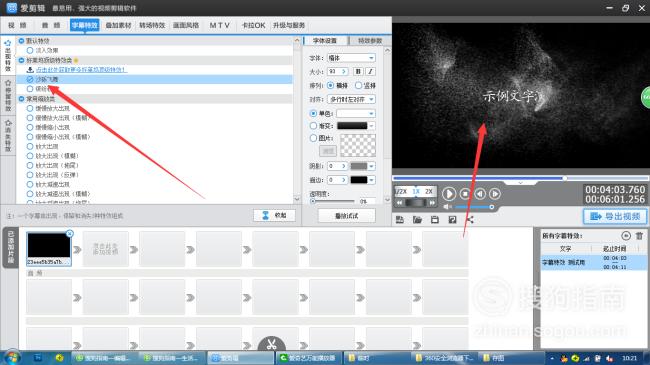This screenshot has height=365, width=650.
Task: Switch to the 音频 tab
Action: click(51, 25)
